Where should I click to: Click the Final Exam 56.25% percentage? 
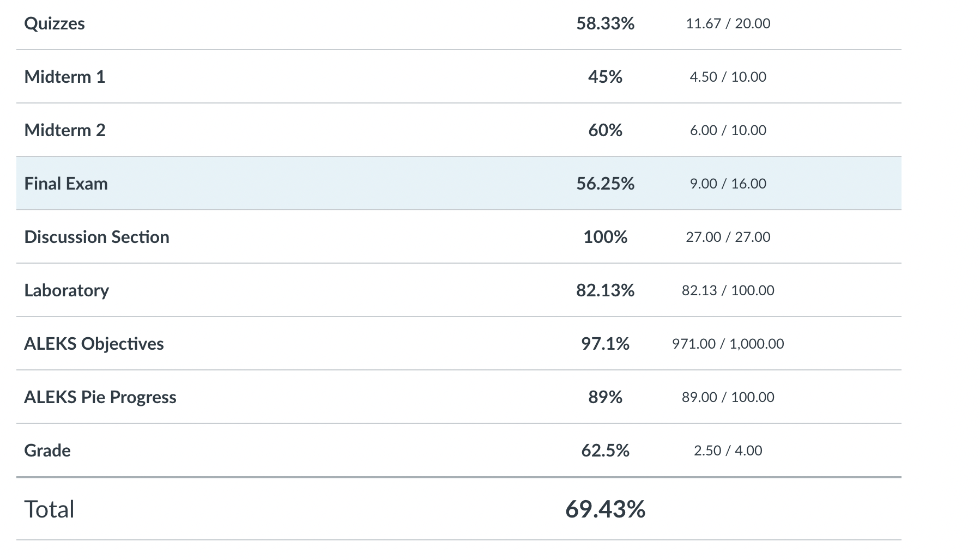[605, 184]
